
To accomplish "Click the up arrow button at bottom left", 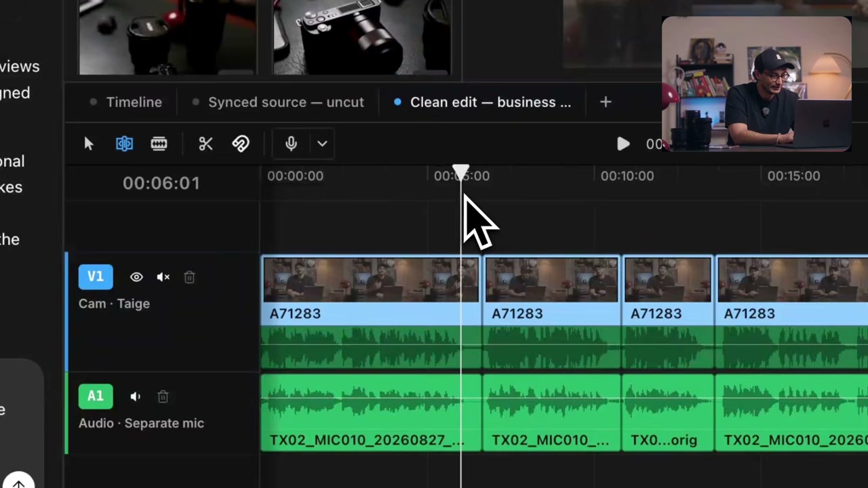I will [x=18, y=483].
